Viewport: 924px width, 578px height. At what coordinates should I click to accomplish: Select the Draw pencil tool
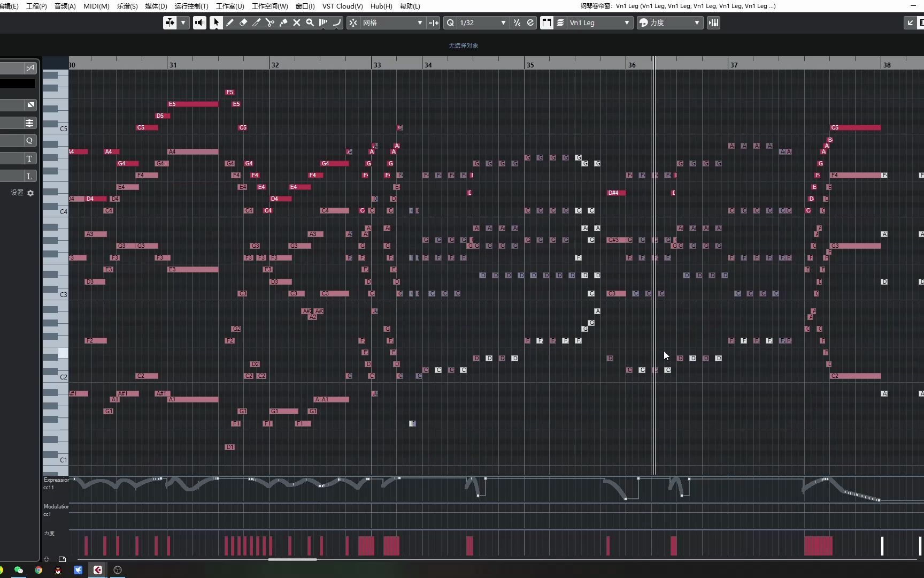(230, 22)
